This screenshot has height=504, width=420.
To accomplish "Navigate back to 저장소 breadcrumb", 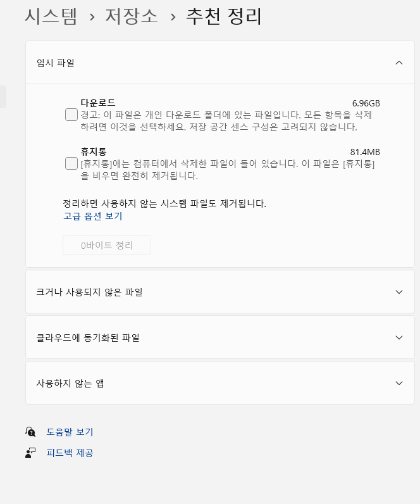I will (x=132, y=17).
